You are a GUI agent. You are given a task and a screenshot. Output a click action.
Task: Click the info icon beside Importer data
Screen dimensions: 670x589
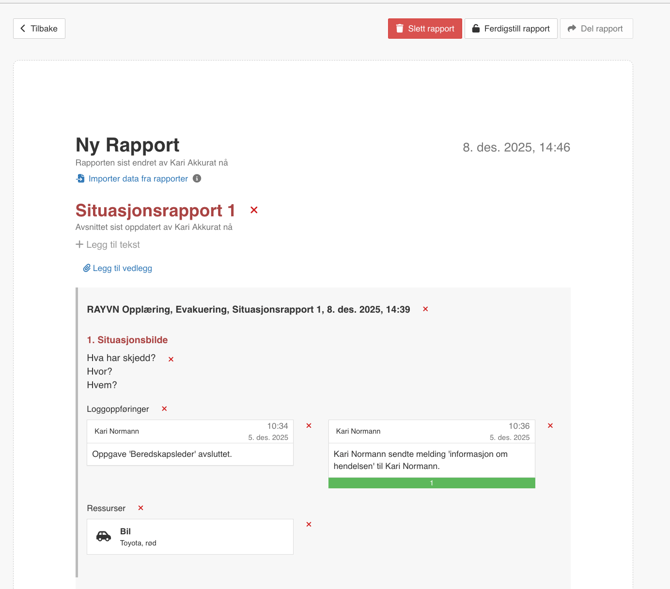(x=197, y=179)
